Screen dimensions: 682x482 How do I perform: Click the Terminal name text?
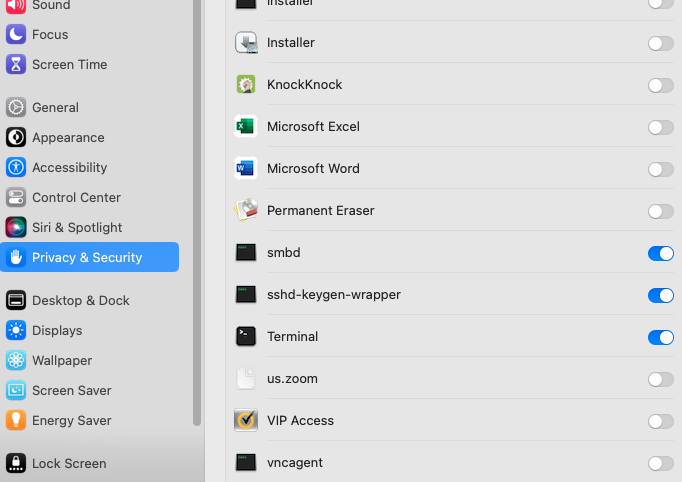coord(292,337)
